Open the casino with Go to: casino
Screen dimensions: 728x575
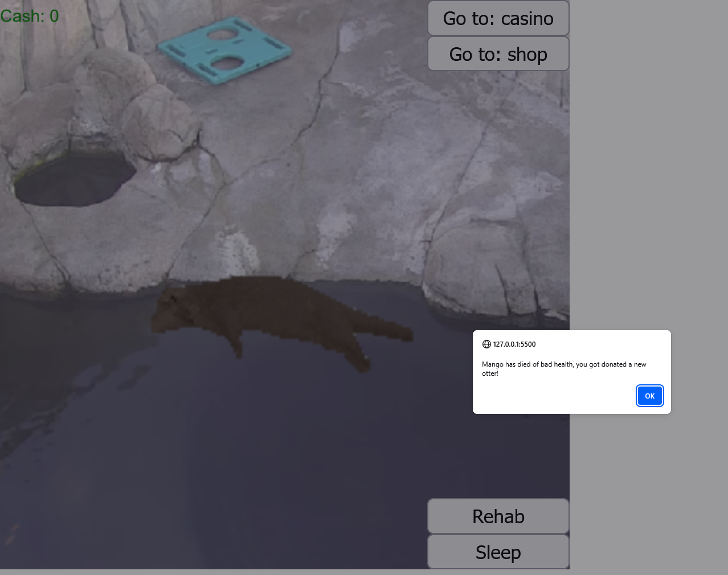click(498, 18)
